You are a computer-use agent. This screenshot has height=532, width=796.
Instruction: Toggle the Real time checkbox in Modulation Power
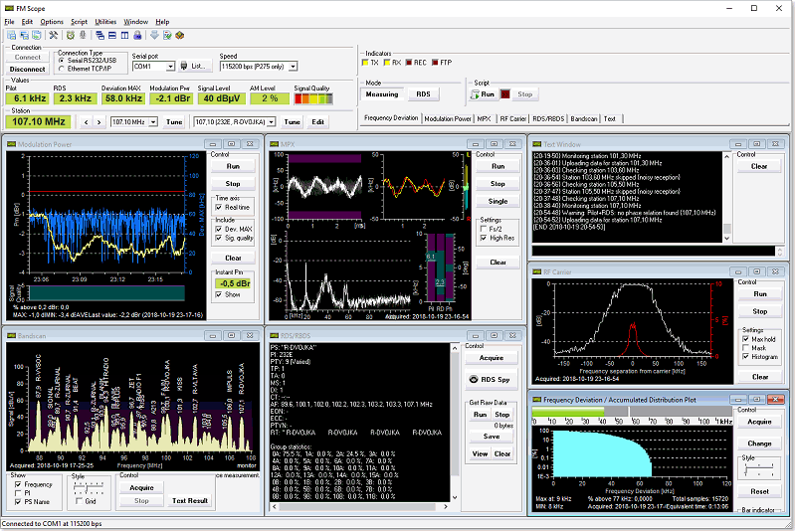pyautogui.click(x=220, y=207)
